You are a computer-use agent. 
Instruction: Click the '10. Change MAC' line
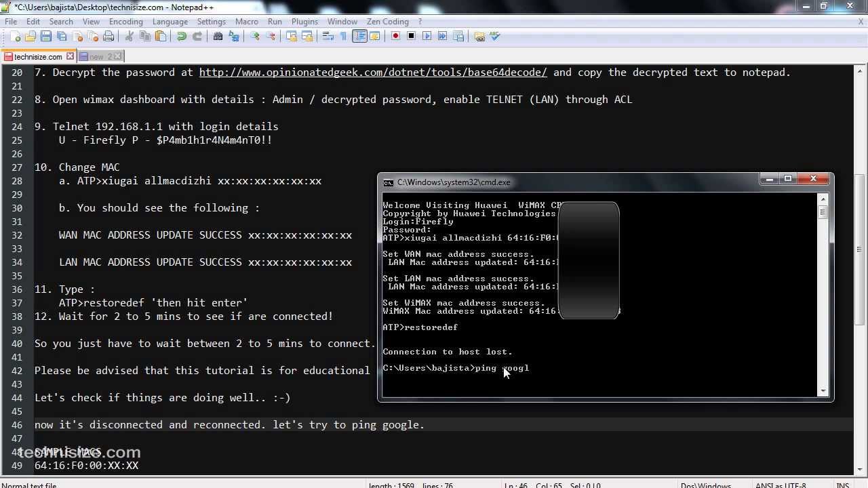pyautogui.click(x=77, y=167)
